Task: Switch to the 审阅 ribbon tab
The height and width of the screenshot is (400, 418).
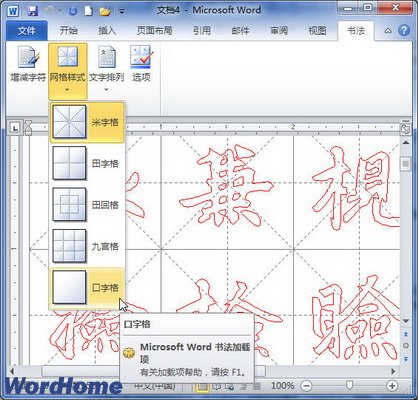Action: 279,31
